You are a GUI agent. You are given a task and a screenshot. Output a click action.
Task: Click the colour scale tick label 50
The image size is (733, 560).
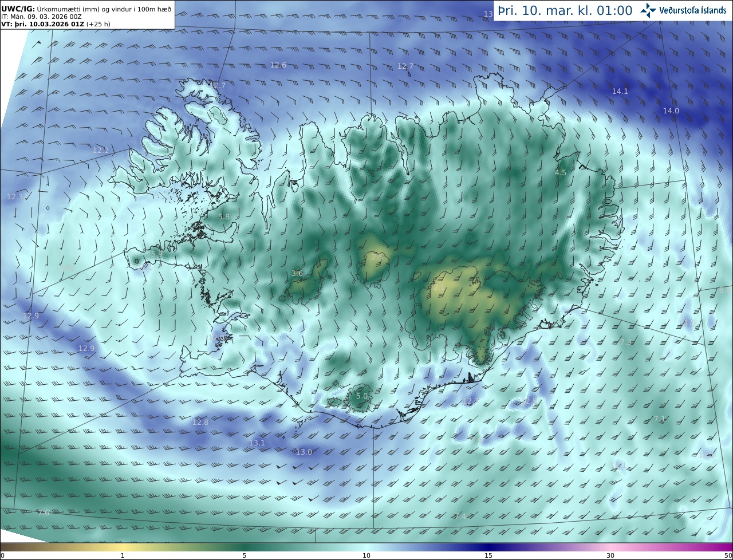point(728,555)
